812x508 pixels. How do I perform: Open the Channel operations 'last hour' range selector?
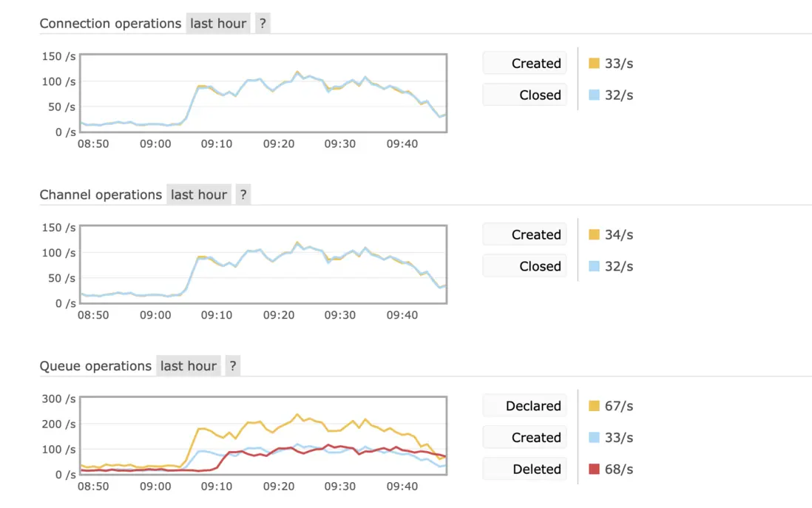click(x=199, y=195)
